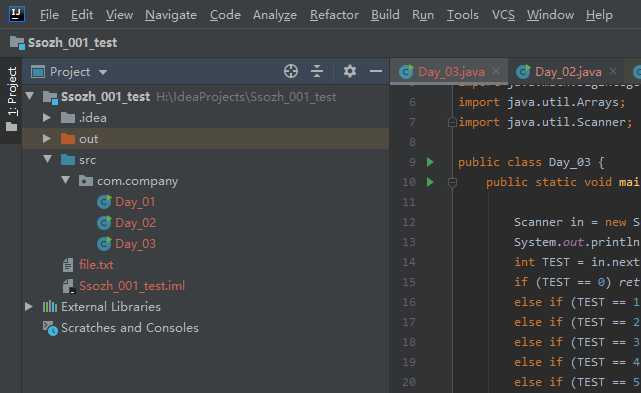Screen dimensions: 641x393
Task: Click the IntelliJ IDEA logo icon
Action: pos(17,14)
